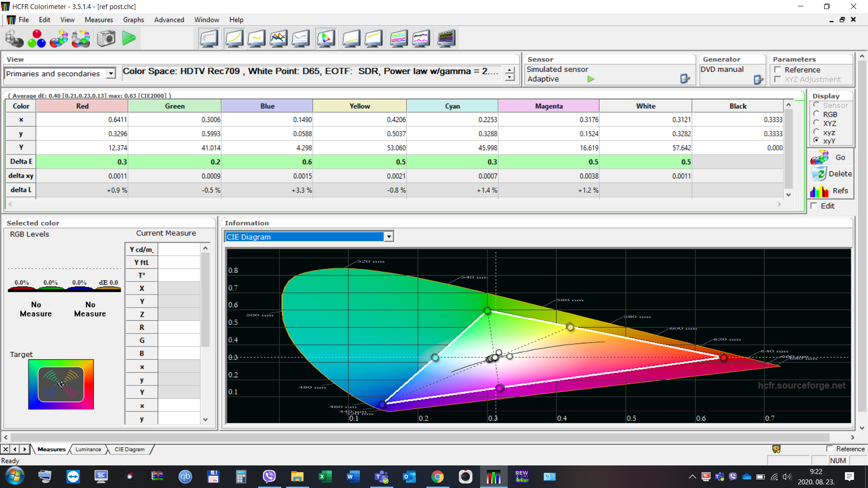Click the Target color preview swatch
The width and height of the screenshot is (868, 488).
61,385
